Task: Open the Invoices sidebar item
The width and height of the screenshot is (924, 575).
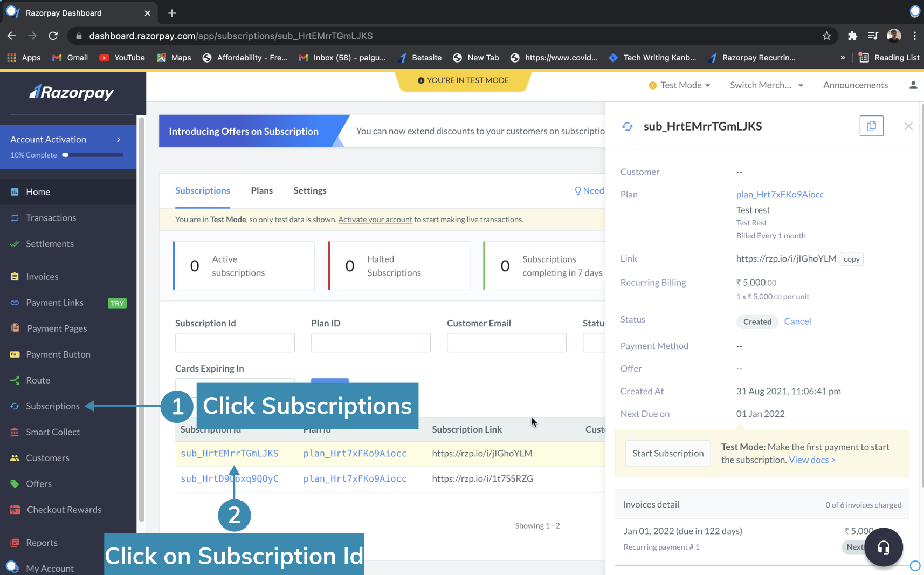Action: (42, 277)
